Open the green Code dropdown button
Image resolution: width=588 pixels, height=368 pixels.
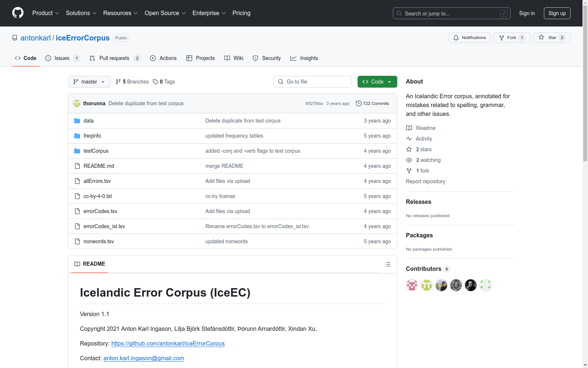pyautogui.click(x=377, y=82)
